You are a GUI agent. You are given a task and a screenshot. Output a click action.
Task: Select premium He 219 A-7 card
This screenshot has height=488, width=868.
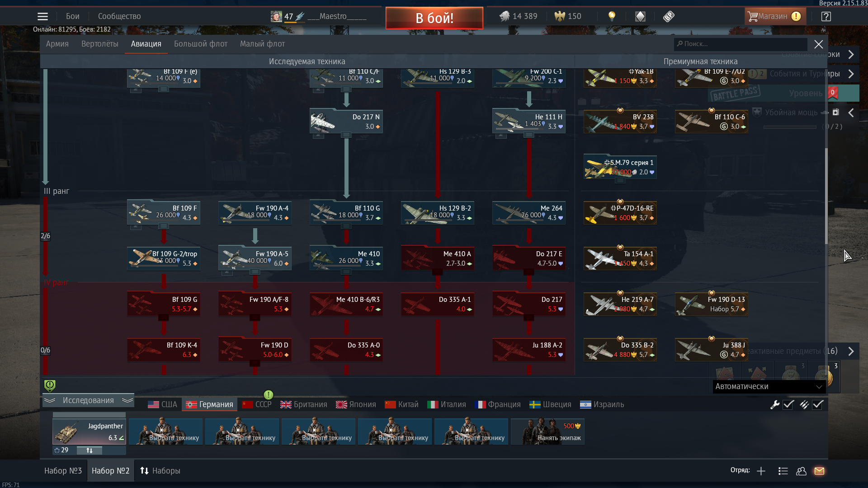(x=620, y=304)
